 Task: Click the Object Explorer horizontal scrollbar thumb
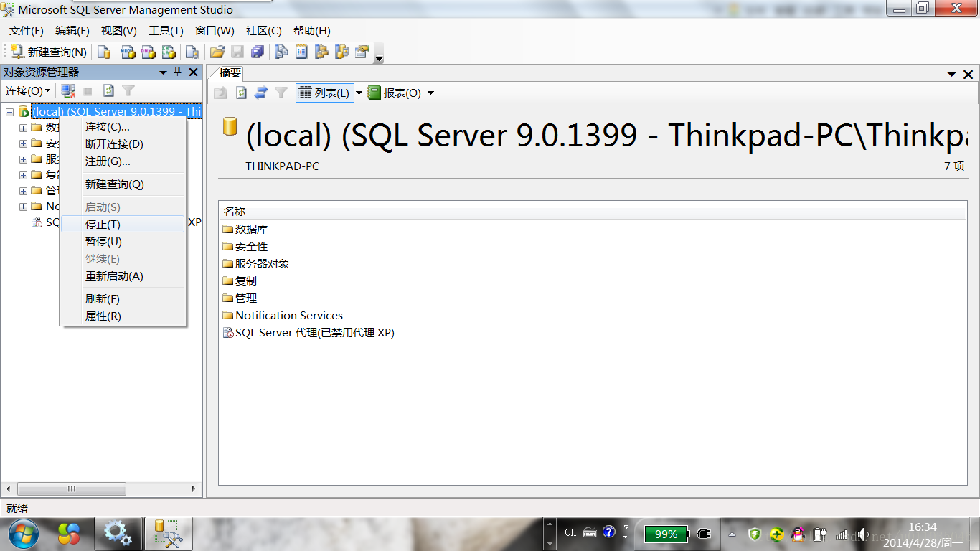[x=71, y=489]
